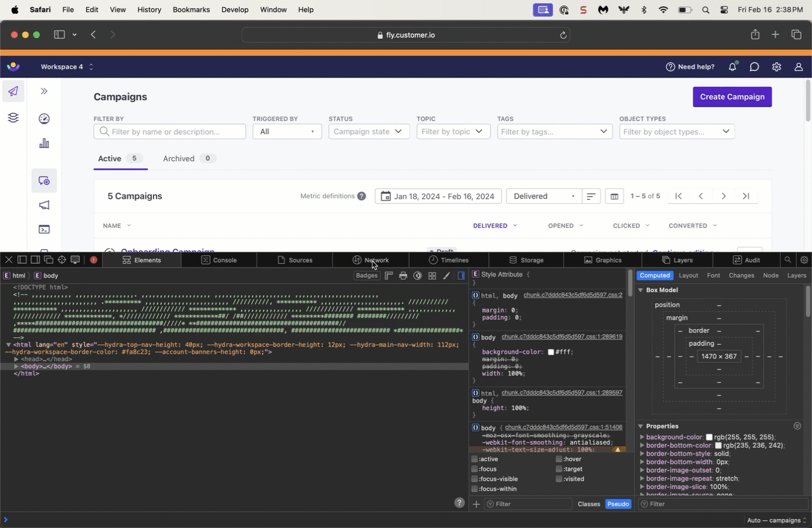Image resolution: width=812 pixels, height=528 pixels.
Task: Expand the background-color computed property
Action: pos(642,437)
